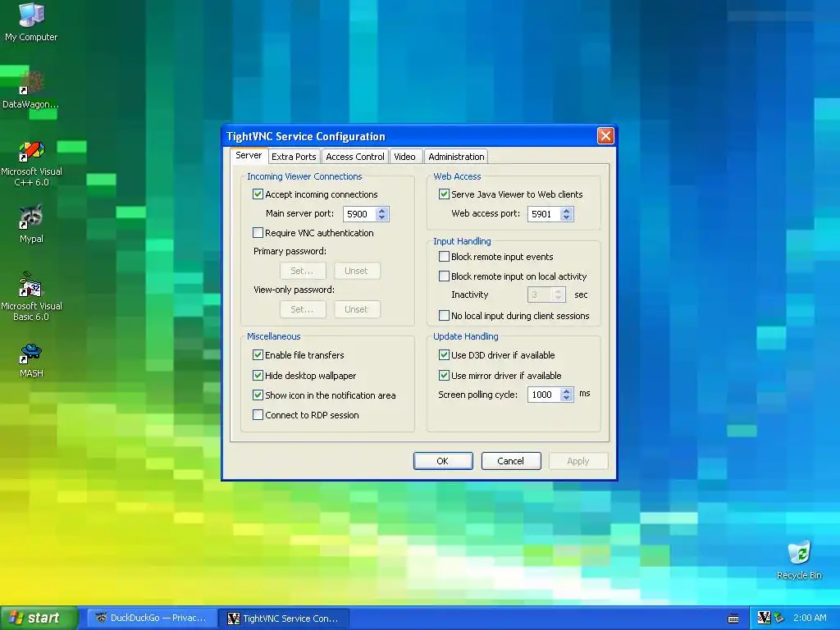The height and width of the screenshot is (630, 840).
Task: Select Microsoft Visual C++ 6.0 shortcut
Action: (x=31, y=163)
